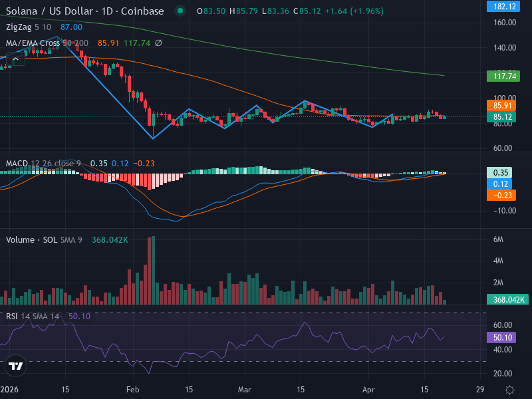The image size is (532, 399).
Task: Click the orange MA value 85.91 in legend
Action: [108, 43]
